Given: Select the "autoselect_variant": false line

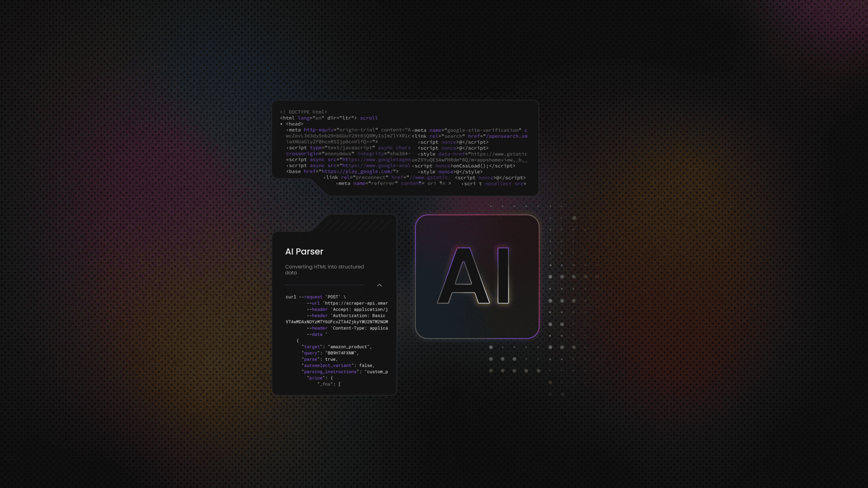Looking at the screenshot, I should coord(338,365).
